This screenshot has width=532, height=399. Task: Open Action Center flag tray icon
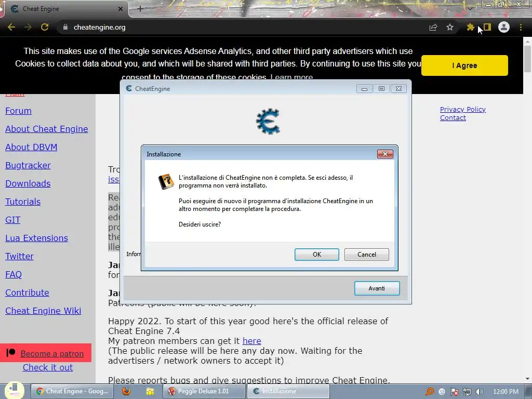point(454,392)
